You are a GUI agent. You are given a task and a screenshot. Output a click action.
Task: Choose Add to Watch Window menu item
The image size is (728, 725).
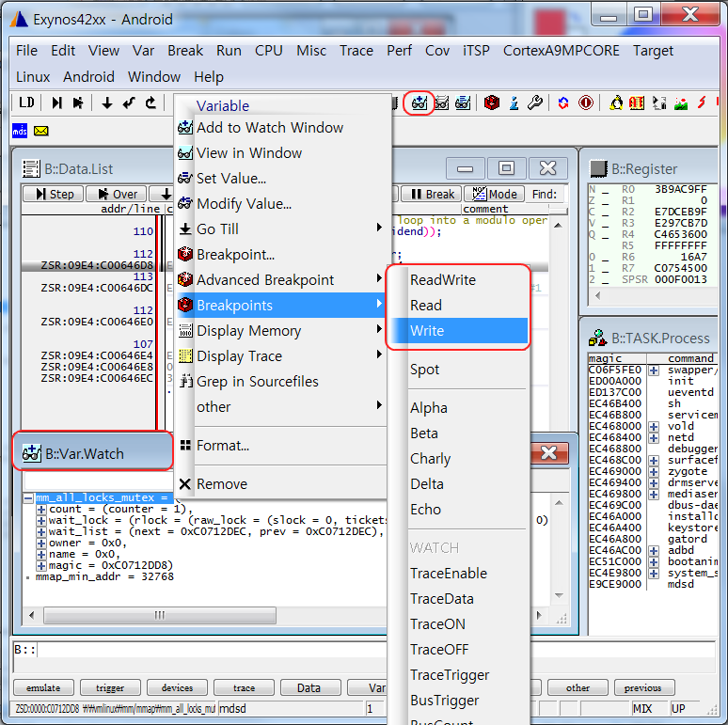click(269, 128)
